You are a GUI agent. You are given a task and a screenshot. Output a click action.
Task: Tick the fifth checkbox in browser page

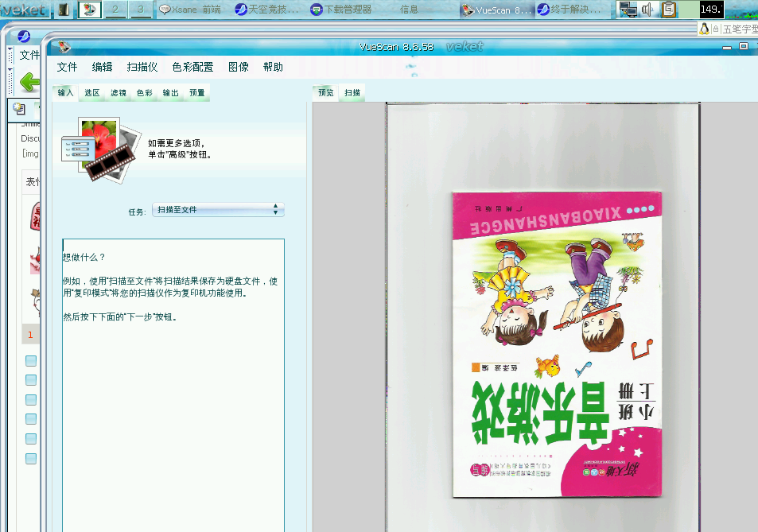tap(31, 439)
